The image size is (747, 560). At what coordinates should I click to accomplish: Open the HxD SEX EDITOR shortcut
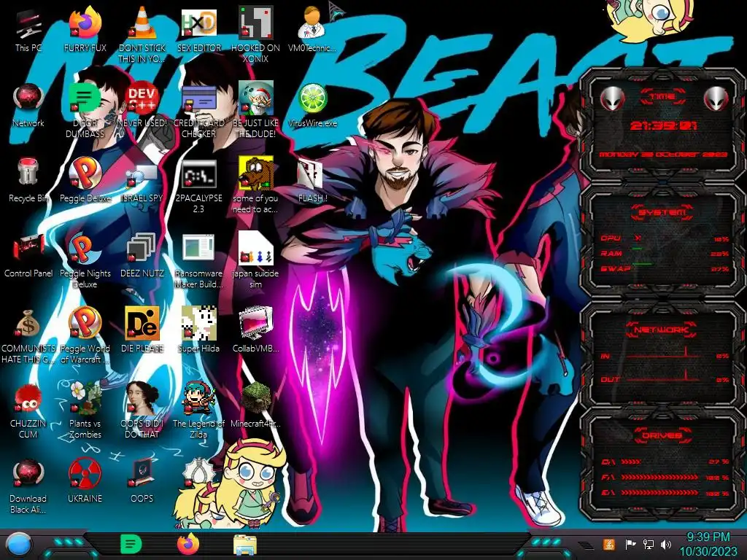click(x=198, y=23)
